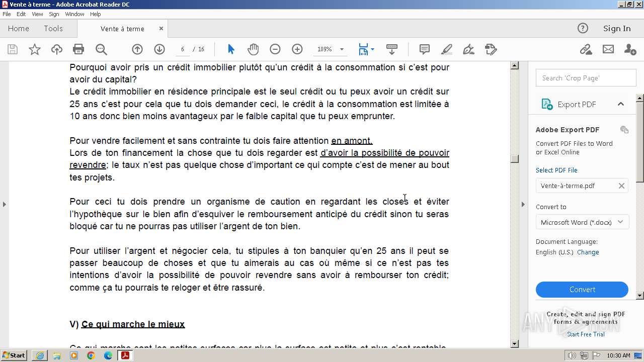
Task: Open the Sign menu
Action: tap(54, 14)
